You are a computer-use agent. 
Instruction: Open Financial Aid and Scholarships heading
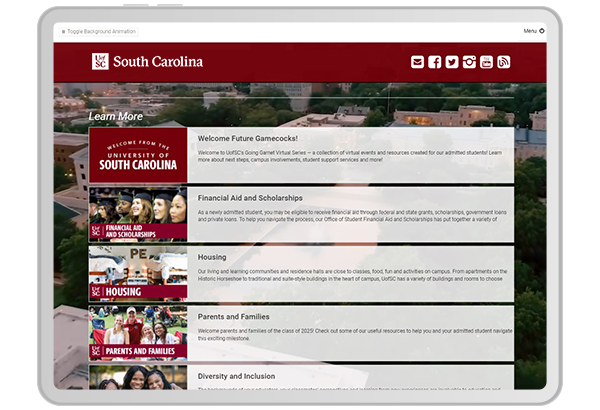[250, 198]
